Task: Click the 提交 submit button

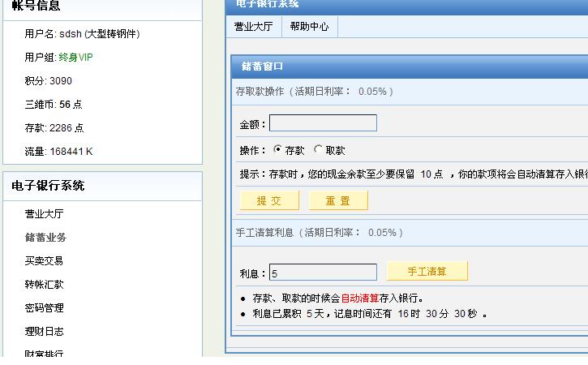Action: pos(269,200)
